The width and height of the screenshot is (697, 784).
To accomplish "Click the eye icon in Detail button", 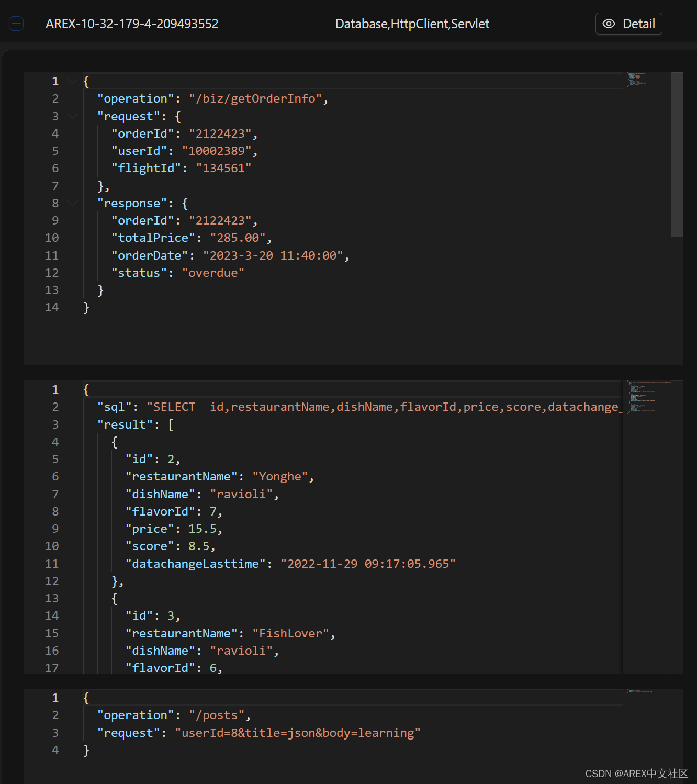I will pyautogui.click(x=609, y=24).
